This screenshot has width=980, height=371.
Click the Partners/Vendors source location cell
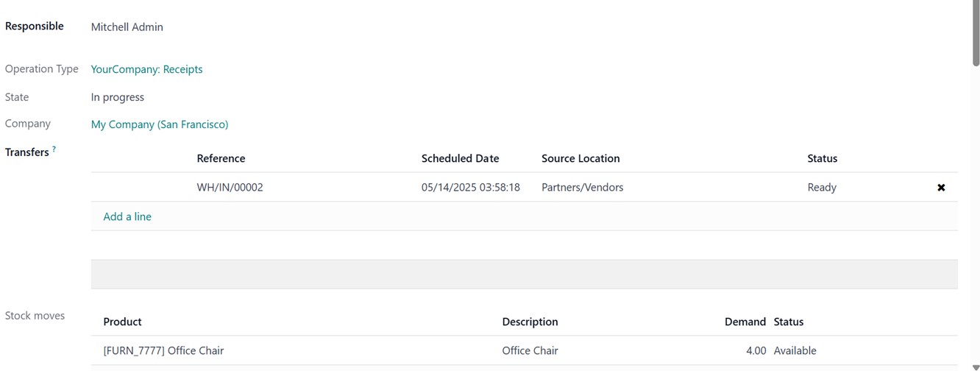(582, 188)
